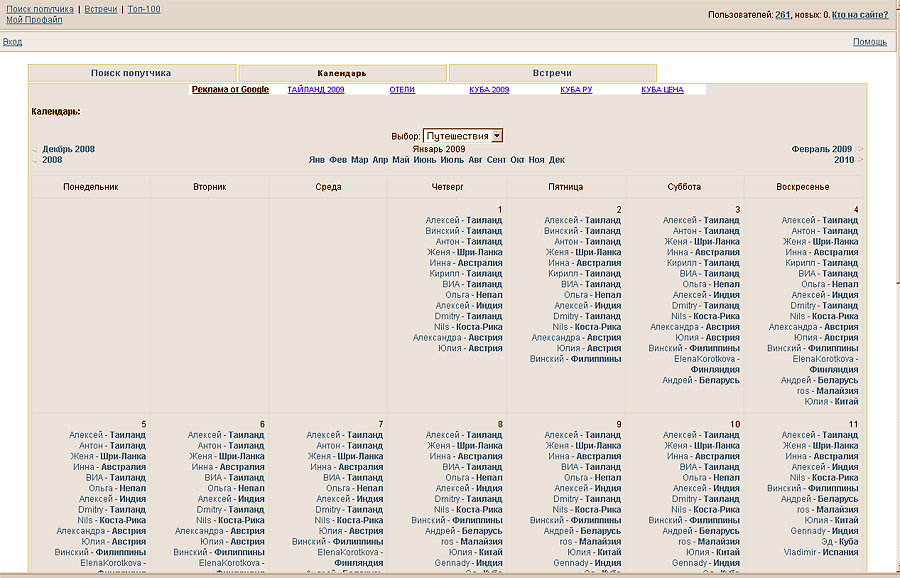Click the next-month arrow beside Февраль 2009

(859, 149)
